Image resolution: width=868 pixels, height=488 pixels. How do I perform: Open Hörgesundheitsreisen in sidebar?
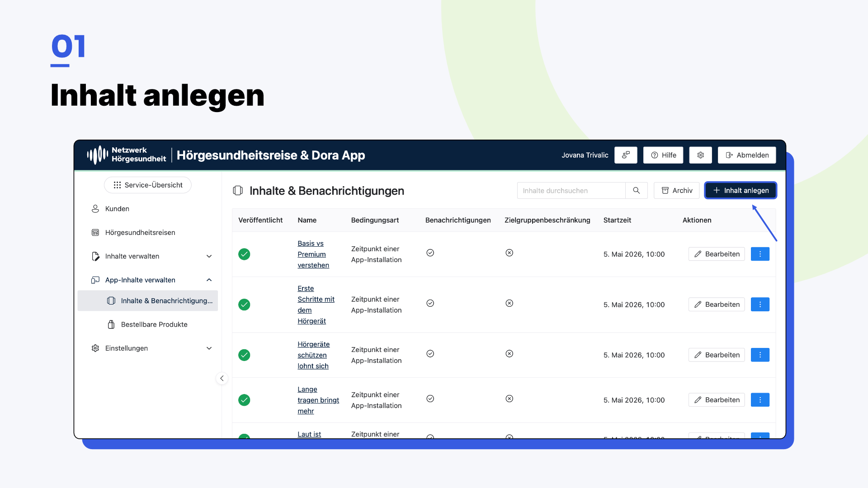(x=140, y=232)
